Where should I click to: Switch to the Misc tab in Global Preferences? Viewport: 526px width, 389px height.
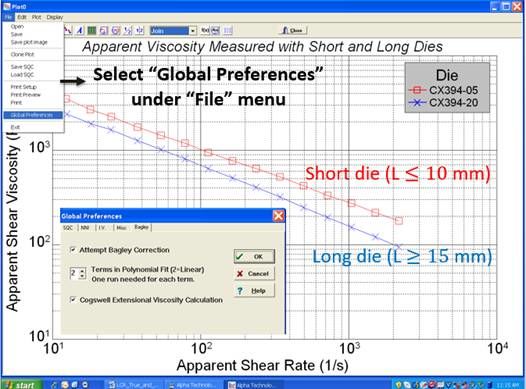(121, 228)
